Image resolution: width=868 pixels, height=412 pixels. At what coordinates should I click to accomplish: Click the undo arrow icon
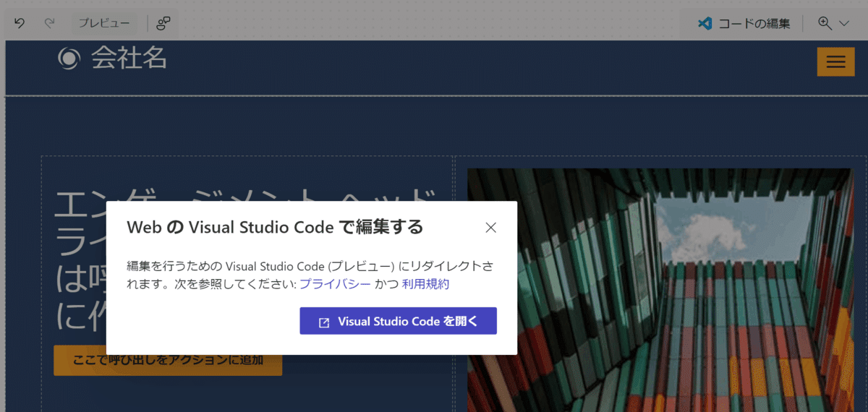point(20,24)
